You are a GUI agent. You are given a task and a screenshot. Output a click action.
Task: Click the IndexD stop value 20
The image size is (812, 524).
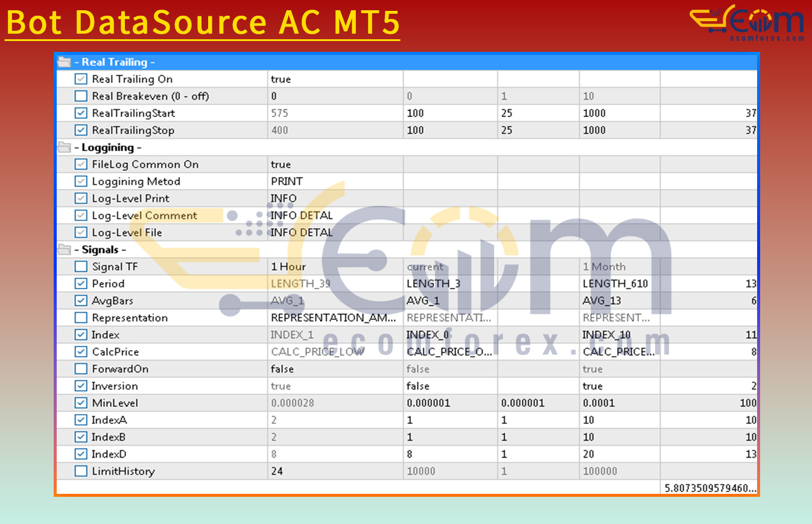[x=620, y=454]
